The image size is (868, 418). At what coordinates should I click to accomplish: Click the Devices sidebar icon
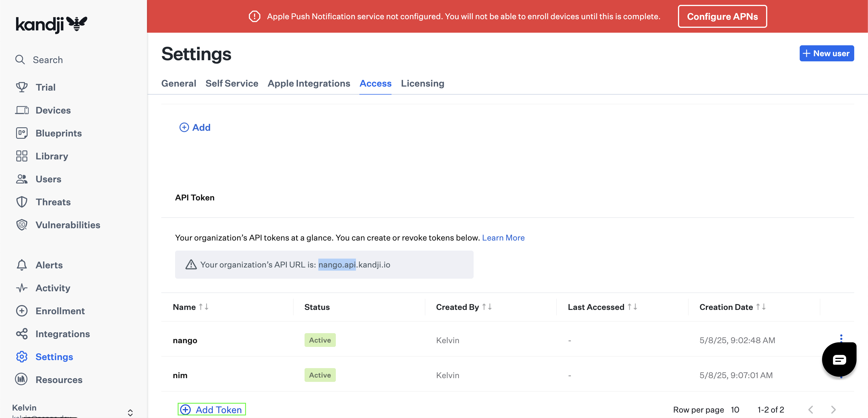click(22, 110)
